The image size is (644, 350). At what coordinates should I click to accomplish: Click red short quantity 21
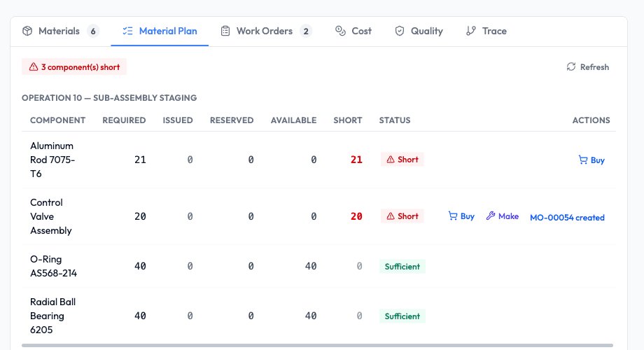click(x=356, y=160)
